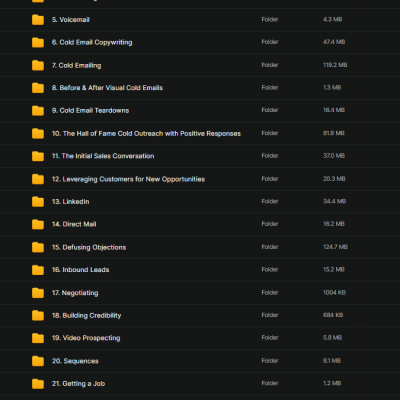Open the folder icon for 5. Voicemail
The image size is (400, 400).
tap(38, 20)
